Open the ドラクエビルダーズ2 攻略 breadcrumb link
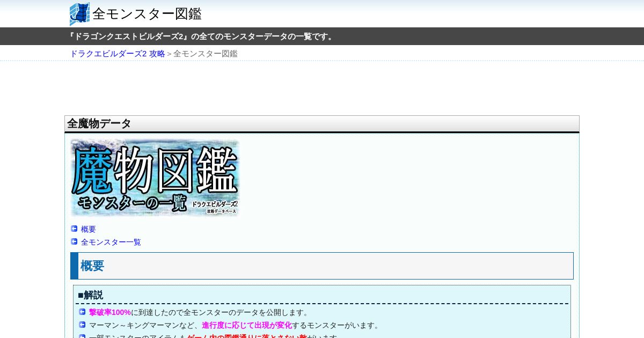Image resolution: width=644 pixels, height=338 pixels. pos(118,54)
